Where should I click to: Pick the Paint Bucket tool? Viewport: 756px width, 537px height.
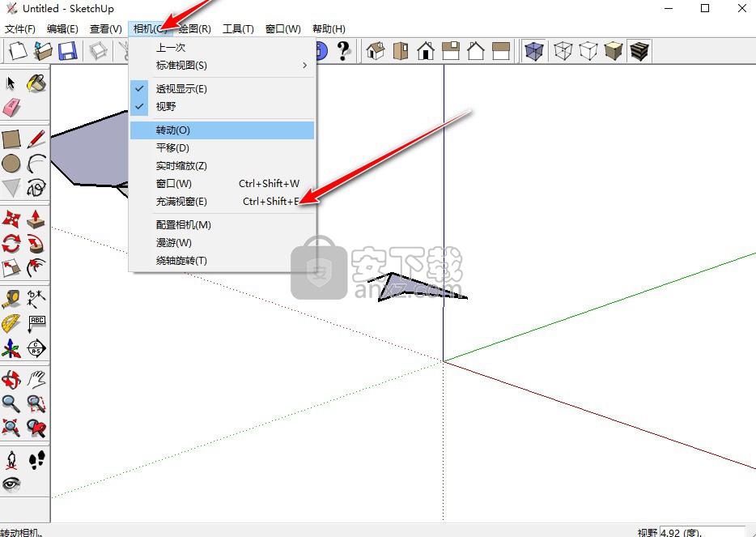click(36, 83)
